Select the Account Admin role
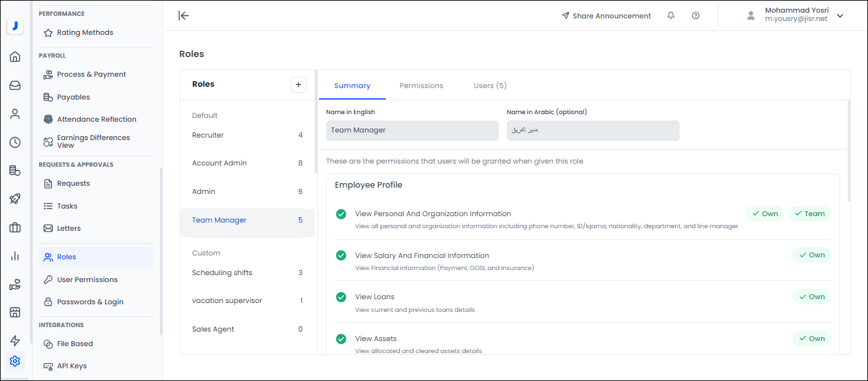 [220, 163]
